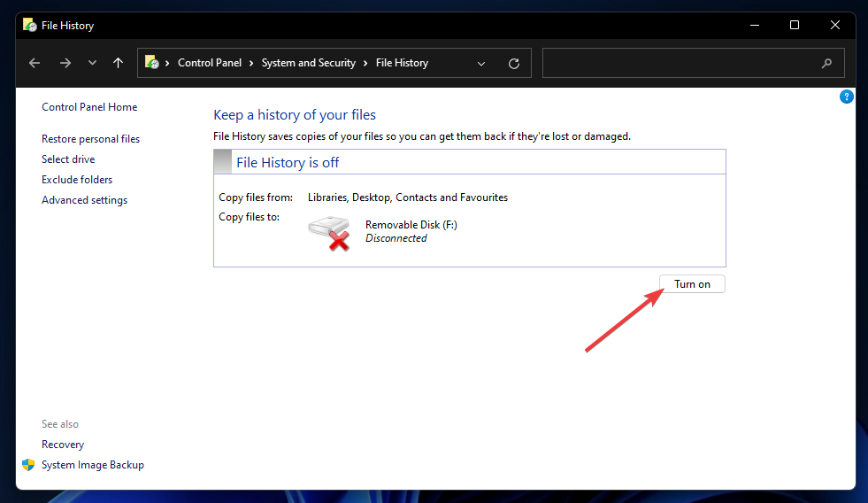868x503 pixels.
Task: Maximize the File History window
Action: pos(795,25)
